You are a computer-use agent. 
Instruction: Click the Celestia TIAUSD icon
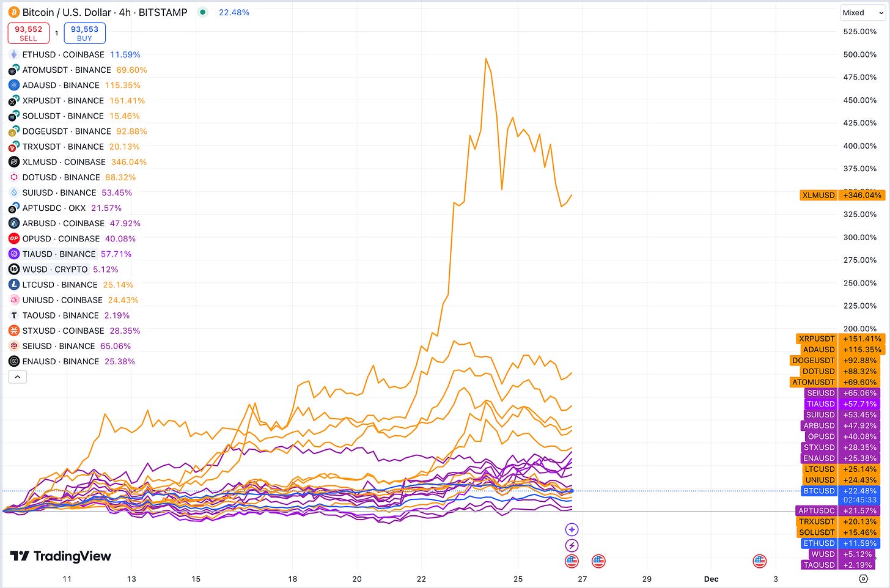click(14, 254)
